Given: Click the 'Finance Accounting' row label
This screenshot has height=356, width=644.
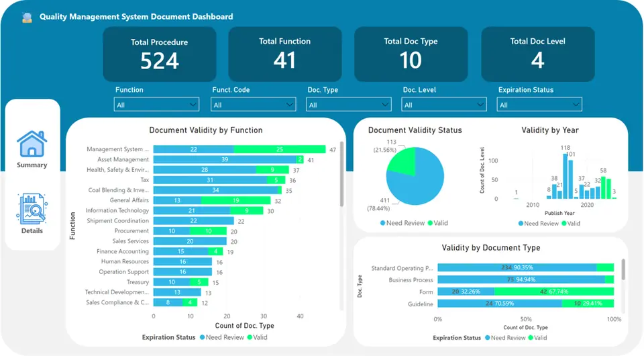Looking at the screenshot, I should coord(122,251).
